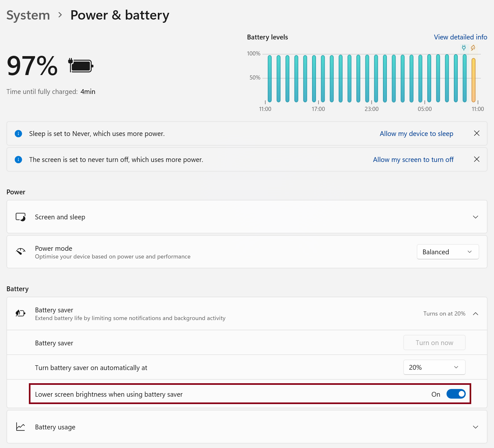Click the plug icon above battery chart
The width and height of the screenshot is (494, 448).
click(x=464, y=48)
